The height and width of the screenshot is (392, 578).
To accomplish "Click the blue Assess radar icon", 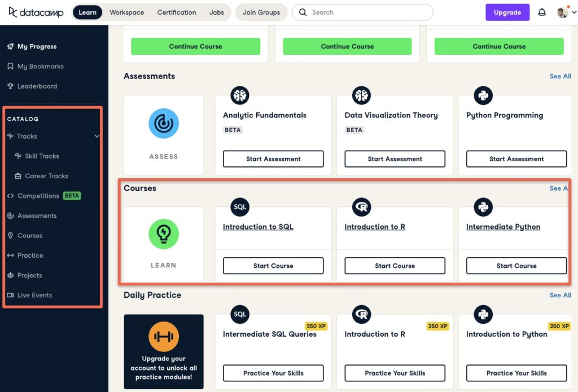I will 164,124.
